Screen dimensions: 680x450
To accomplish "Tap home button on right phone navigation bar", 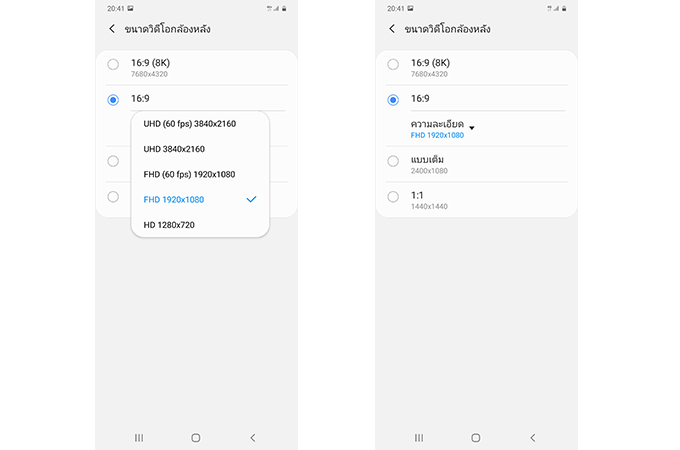I will point(476,438).
